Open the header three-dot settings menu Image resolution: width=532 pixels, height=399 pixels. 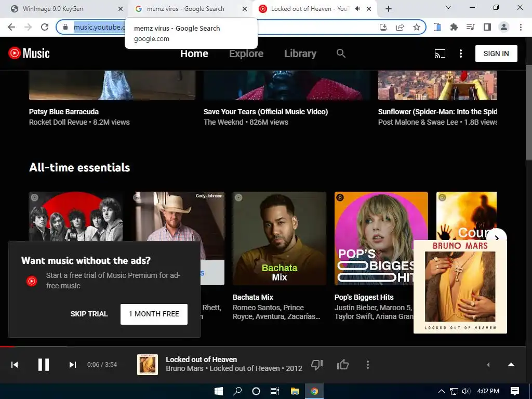coord(460,54)
